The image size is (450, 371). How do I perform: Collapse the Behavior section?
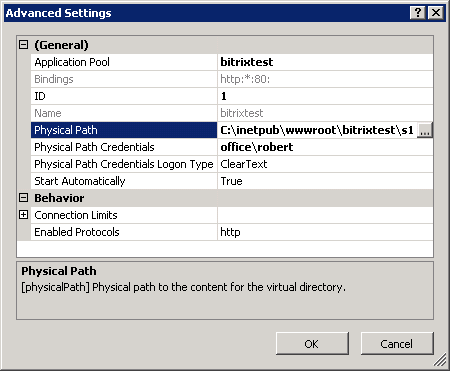(23, 198)
